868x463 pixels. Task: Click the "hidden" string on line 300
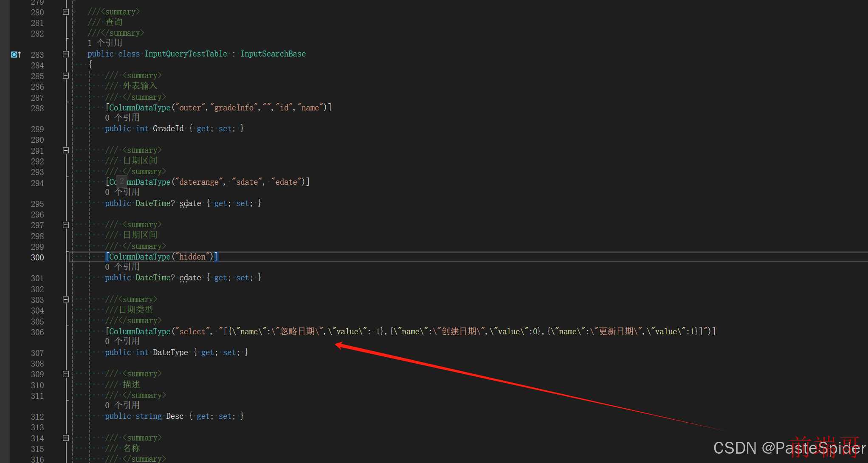(x=192, y=257)
